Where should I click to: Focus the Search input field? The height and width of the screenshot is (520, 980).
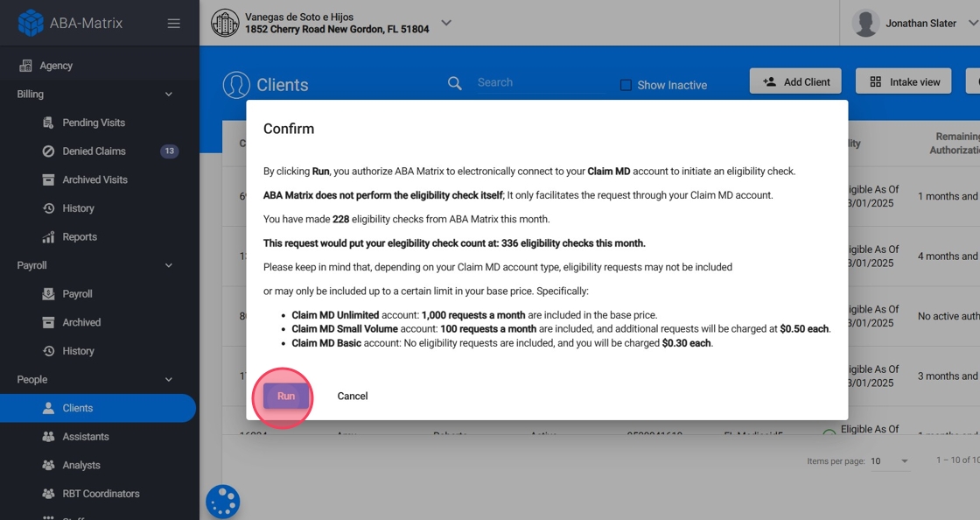[x=542, y=82]
